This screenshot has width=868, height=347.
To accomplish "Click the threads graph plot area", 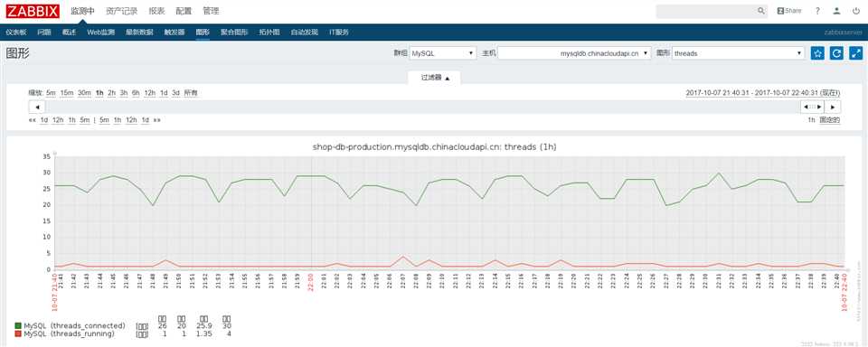I will point(449,213).
